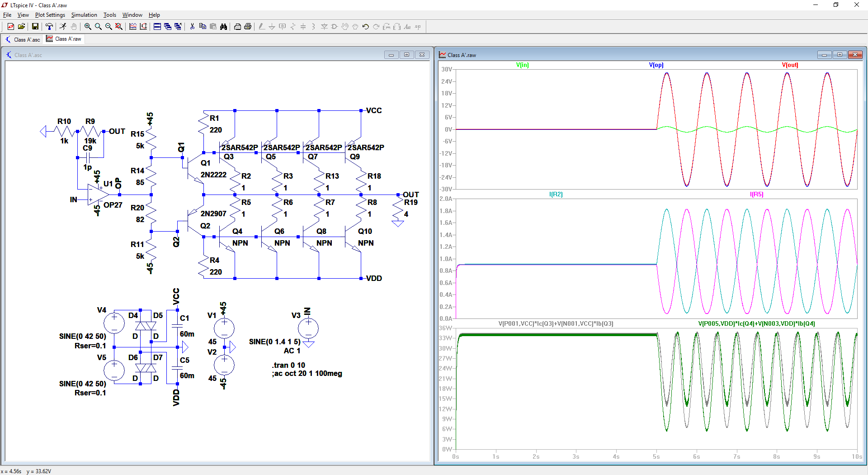
Task: Click the ;ac oct 20 1 100meg comment
Action: [x=307, y=374]
